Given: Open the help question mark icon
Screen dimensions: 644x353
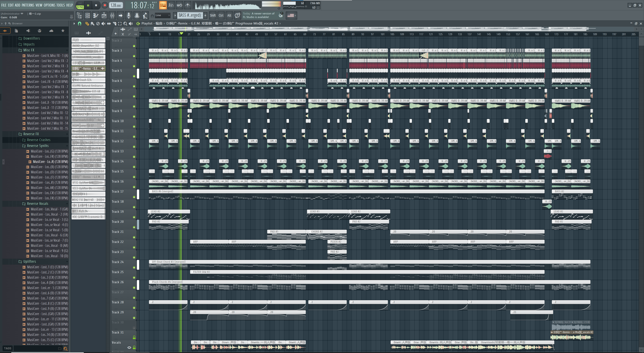Looking at the screenshot, I should pos(237,15).
